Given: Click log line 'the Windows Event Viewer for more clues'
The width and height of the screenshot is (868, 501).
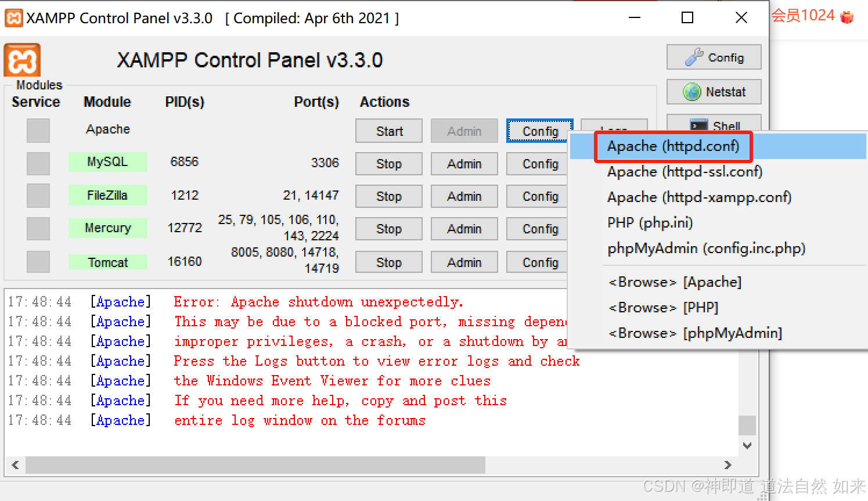Looking at the screenshot, I should tap(333, 381).
